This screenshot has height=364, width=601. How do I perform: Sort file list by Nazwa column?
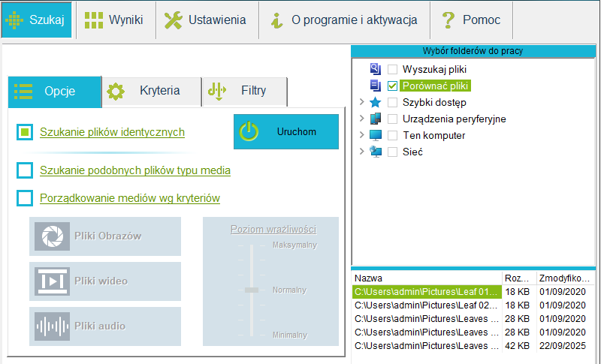click(427, 278)
